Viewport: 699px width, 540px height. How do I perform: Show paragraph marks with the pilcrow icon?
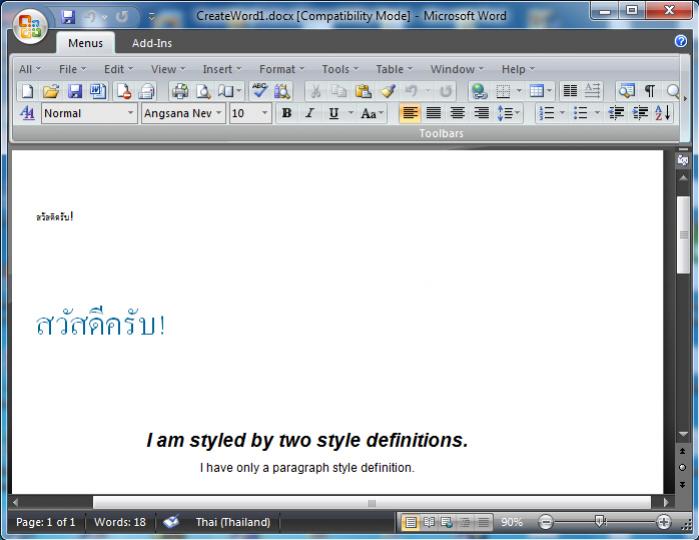(650, 91)
